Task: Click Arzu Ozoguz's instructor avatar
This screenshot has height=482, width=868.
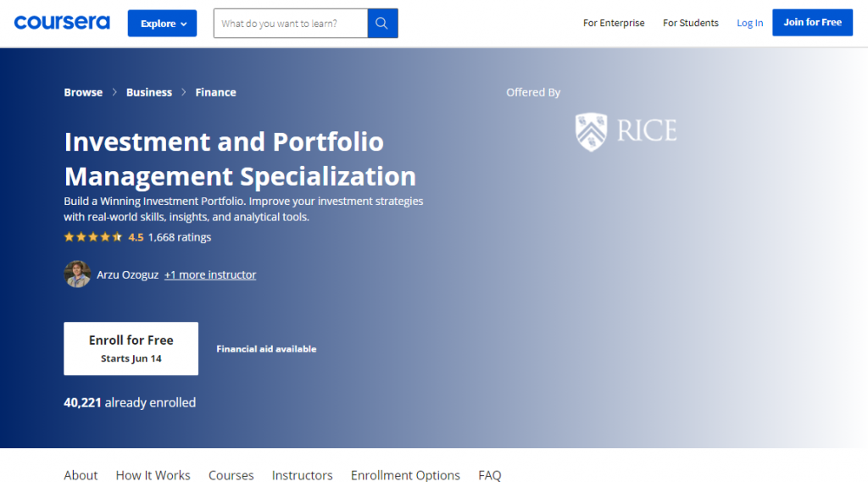Action: [x=77, y=274]
